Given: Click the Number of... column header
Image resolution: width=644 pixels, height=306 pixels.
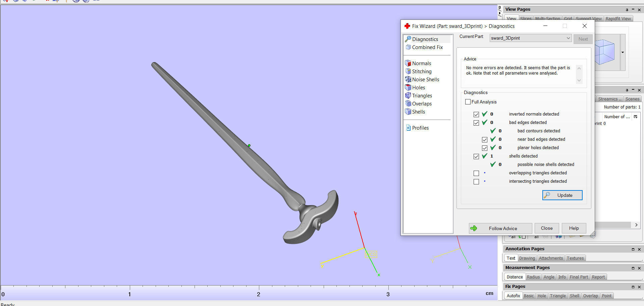Looking at the screenshot, I should [x=617, y=117].
